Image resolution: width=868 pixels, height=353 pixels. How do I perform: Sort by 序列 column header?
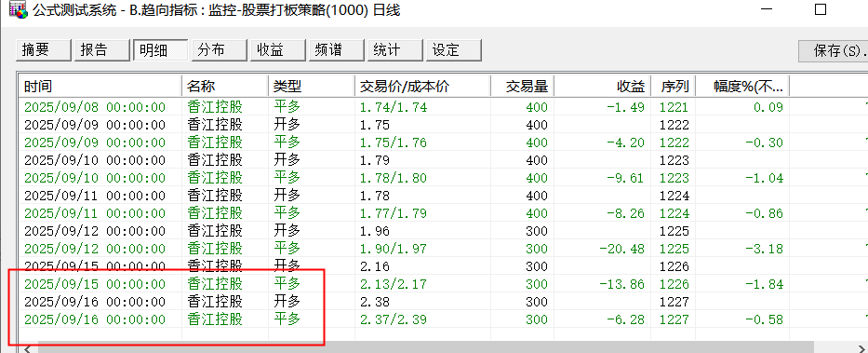pyautogui.click(x=674, y=86)
